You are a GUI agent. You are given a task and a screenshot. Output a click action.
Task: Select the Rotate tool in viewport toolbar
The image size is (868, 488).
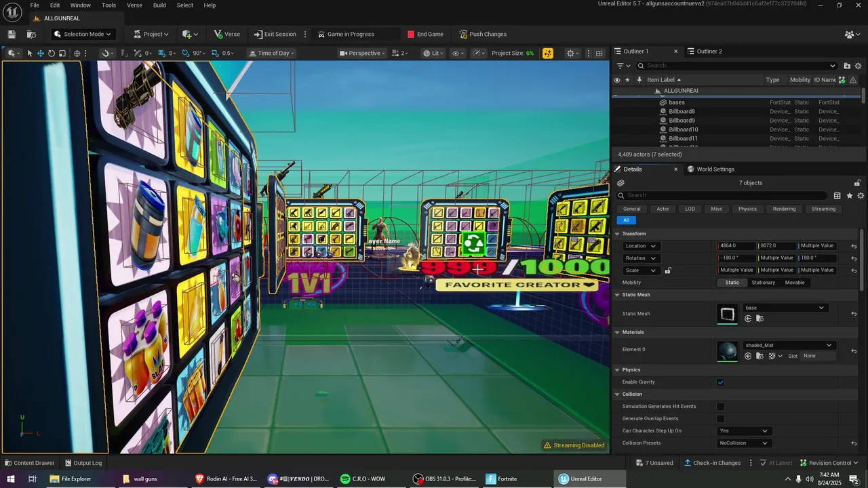tap(52, 53)
